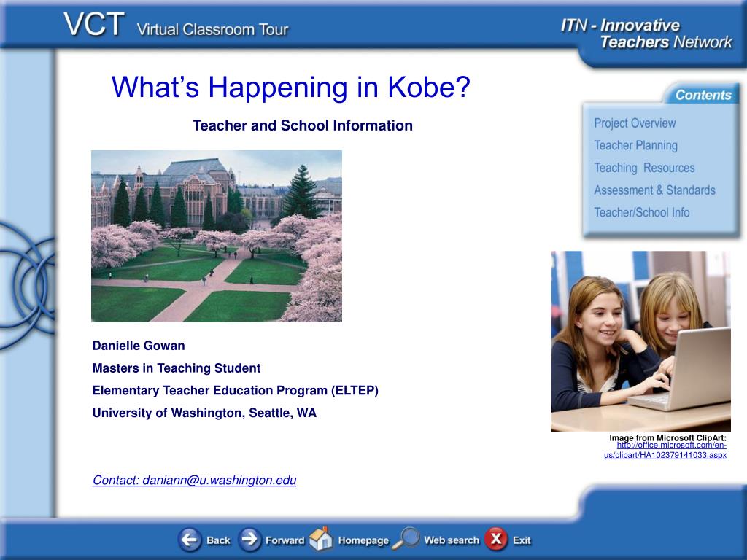Click the VCT Virtual Classroom Tour logo

[x=175, y=26]
